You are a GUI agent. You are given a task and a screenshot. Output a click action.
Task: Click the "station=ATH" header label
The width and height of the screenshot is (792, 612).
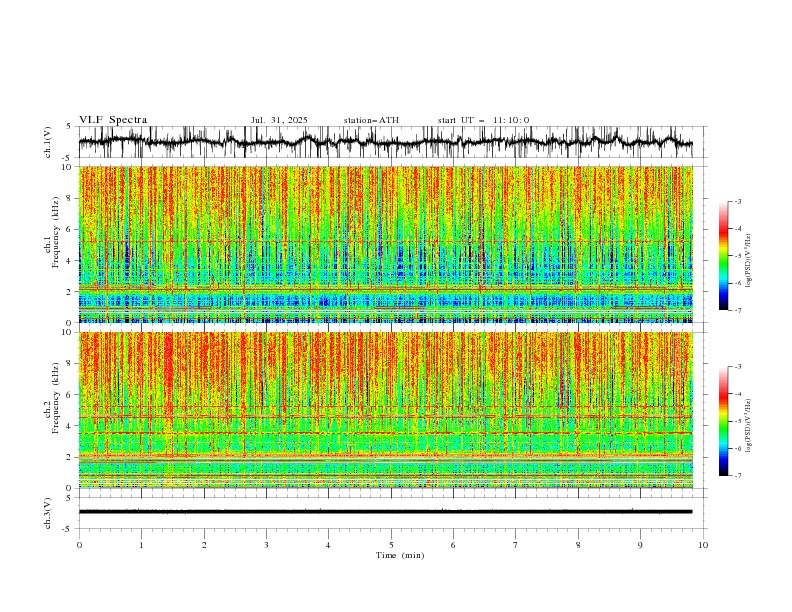point(371,120)
